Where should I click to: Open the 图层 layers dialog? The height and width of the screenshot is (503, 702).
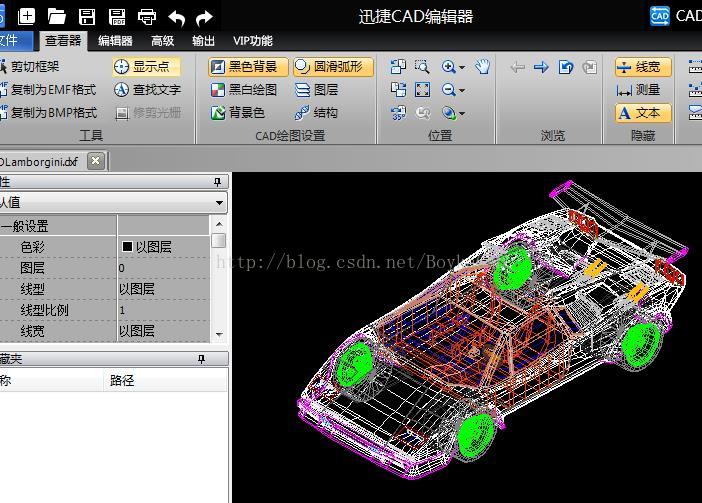tap(317, 90)
